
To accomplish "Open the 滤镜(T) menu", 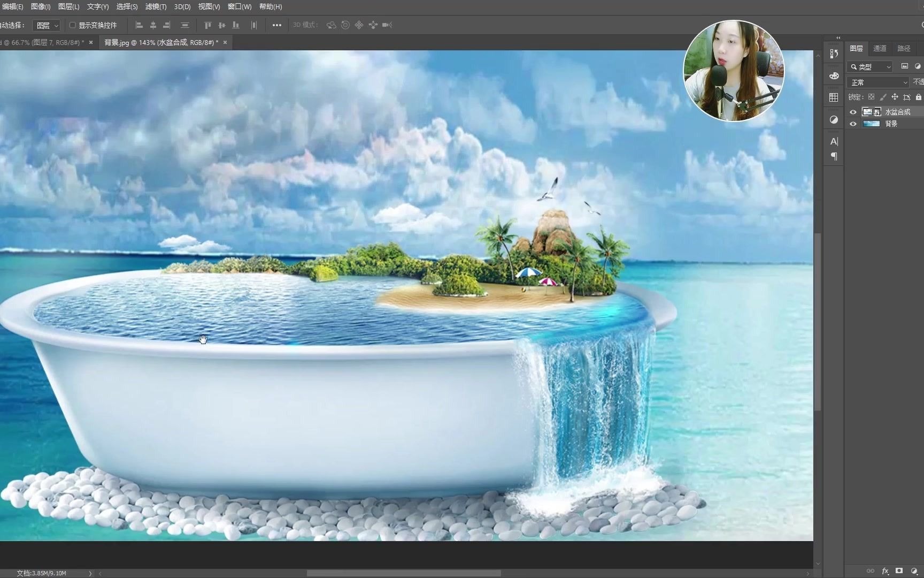I will pyautogui.click(x=156, y=7).
